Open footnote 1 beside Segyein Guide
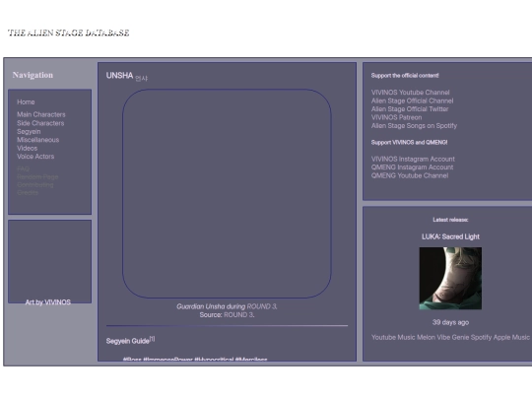The height and width of the screenshot is (399, 532). click(x=152, y=339)
